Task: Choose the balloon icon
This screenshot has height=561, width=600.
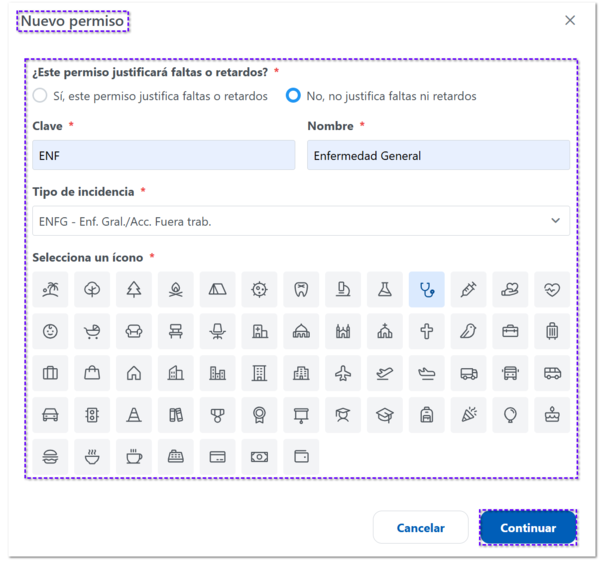Action: (510, 415)
